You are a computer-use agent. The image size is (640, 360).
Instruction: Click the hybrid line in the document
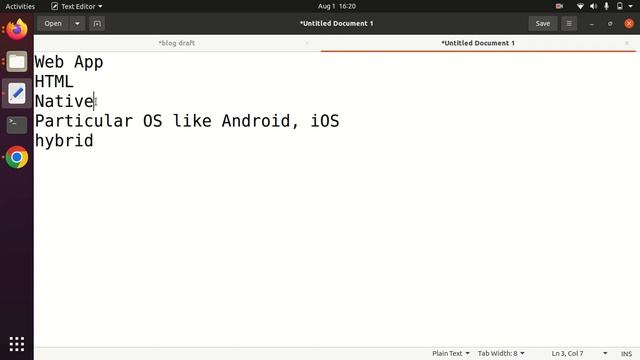tap(64, 141)
